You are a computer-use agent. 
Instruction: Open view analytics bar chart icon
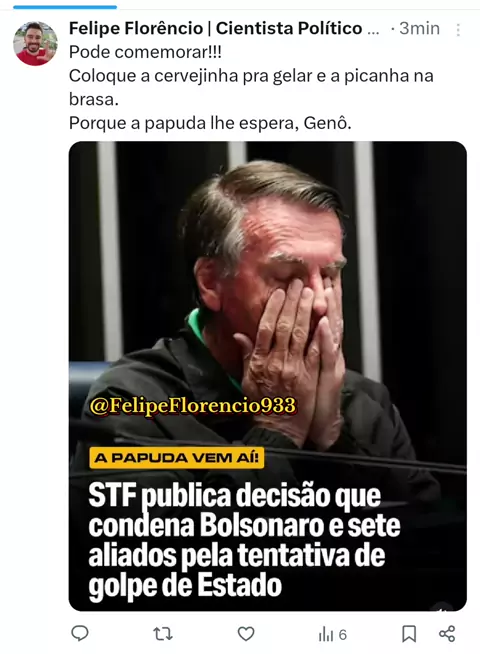click(x=325, y=634)
